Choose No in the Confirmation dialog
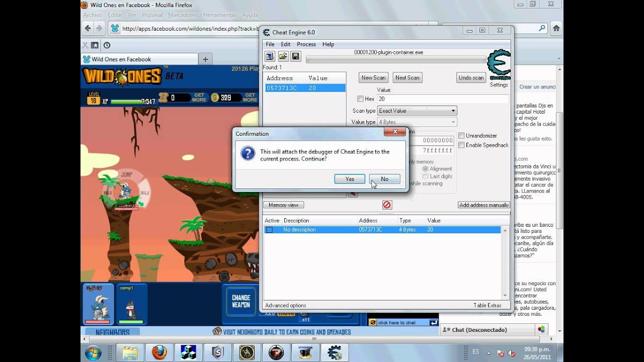The height and width of the screenshot is (362, 644). (384, 179)
